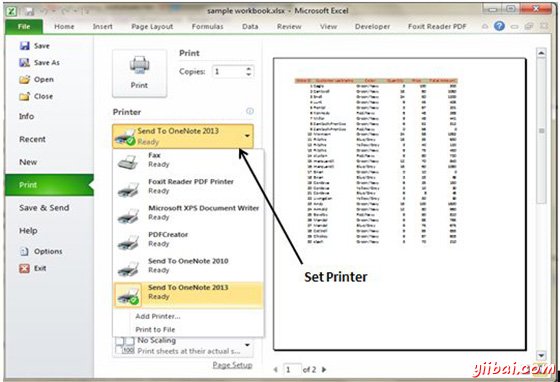Click the Save disk icon
Image resolution: width=560 pixels, height=382 pixels.
click(24, 46)
